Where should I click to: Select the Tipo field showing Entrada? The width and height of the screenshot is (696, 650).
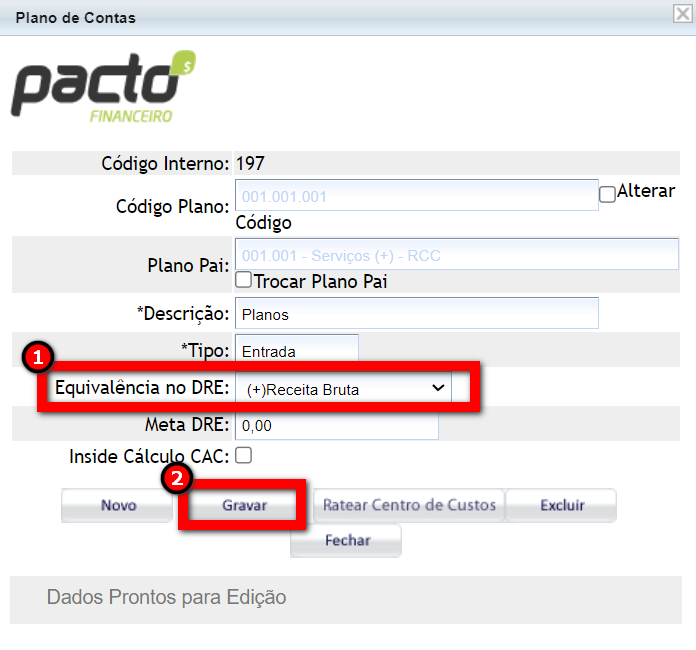296,351
